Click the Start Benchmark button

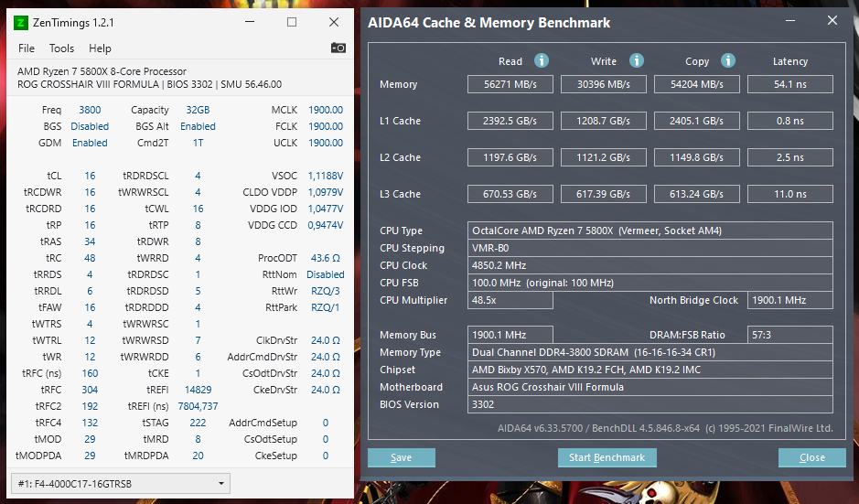(607, 457)
